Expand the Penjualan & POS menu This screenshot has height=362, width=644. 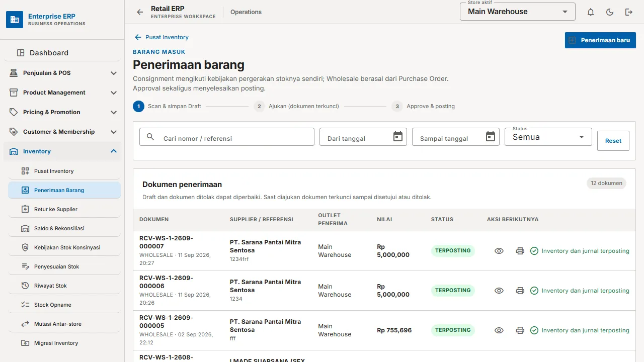[x=62, y=73]
